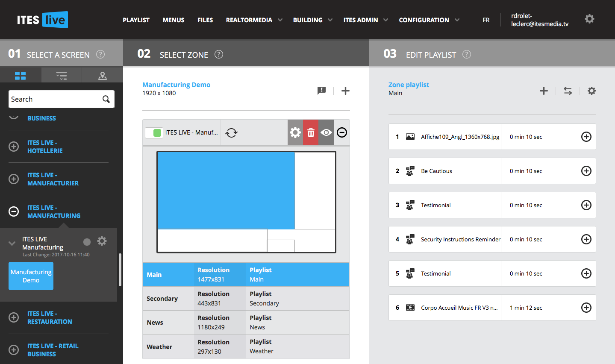Collapse the layout with the minus circle
Image resolution: width=615 pixels, height=364 pixels.
342,132
